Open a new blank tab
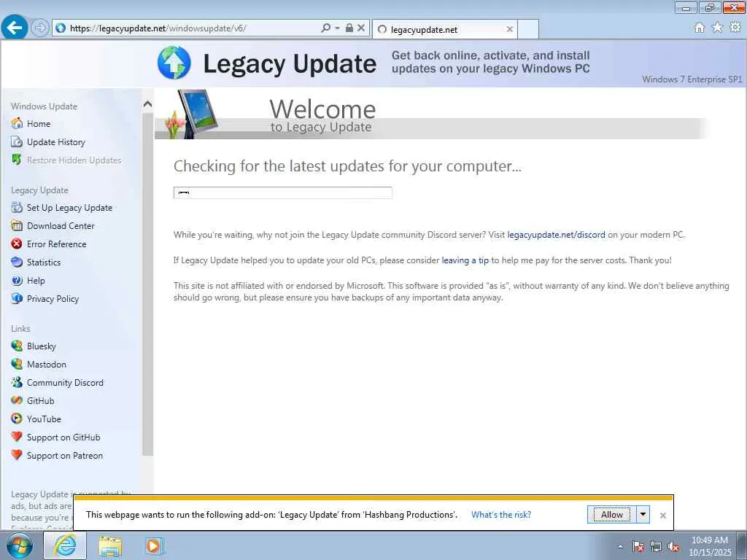747x560 pixels. click(x=528, y=29)
